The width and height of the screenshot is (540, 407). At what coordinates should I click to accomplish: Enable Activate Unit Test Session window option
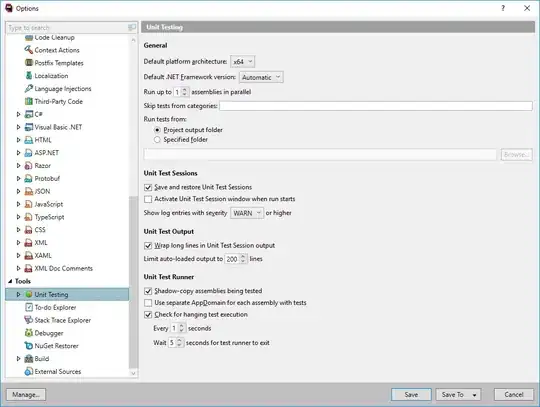(148, 199)
